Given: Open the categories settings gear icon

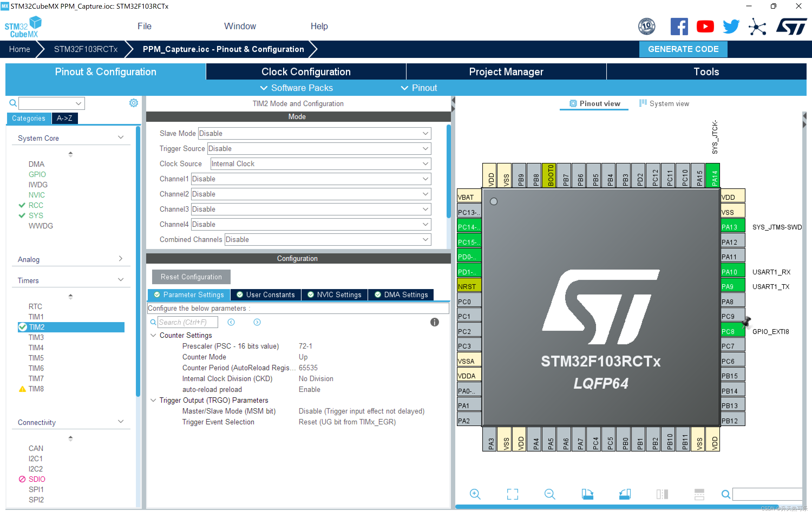Looking at the screenshot, I should coord(133,103).
